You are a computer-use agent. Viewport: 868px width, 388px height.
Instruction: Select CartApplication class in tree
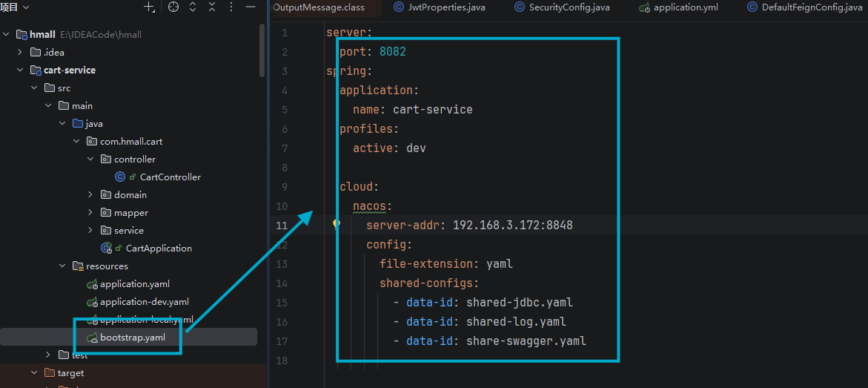(159, 248)
